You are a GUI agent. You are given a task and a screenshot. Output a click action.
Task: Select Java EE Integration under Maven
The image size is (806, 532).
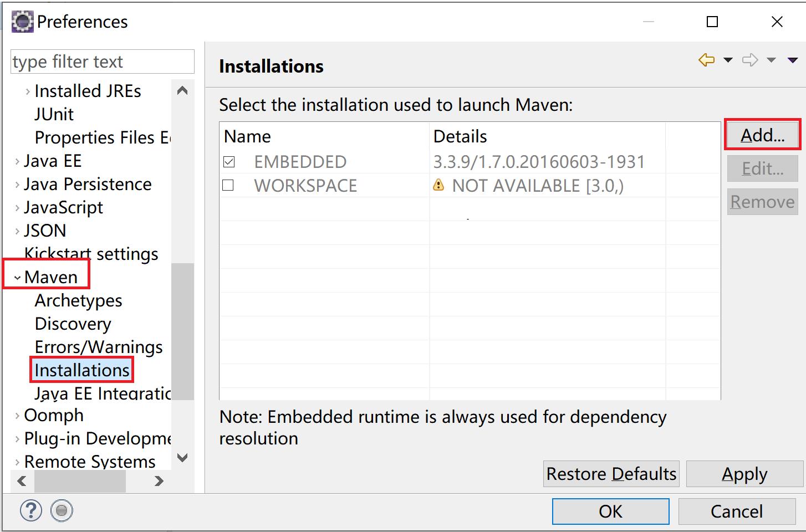point(103,393)
